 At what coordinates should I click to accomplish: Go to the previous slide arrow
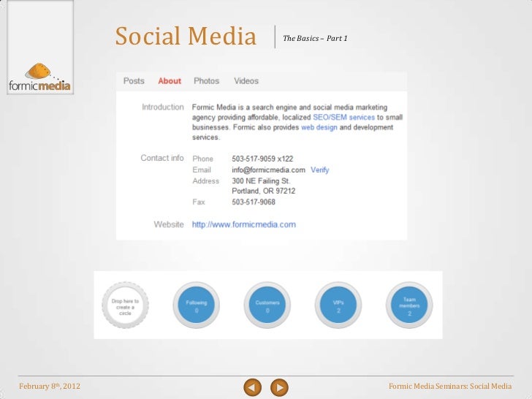click(x=252, y=387)
